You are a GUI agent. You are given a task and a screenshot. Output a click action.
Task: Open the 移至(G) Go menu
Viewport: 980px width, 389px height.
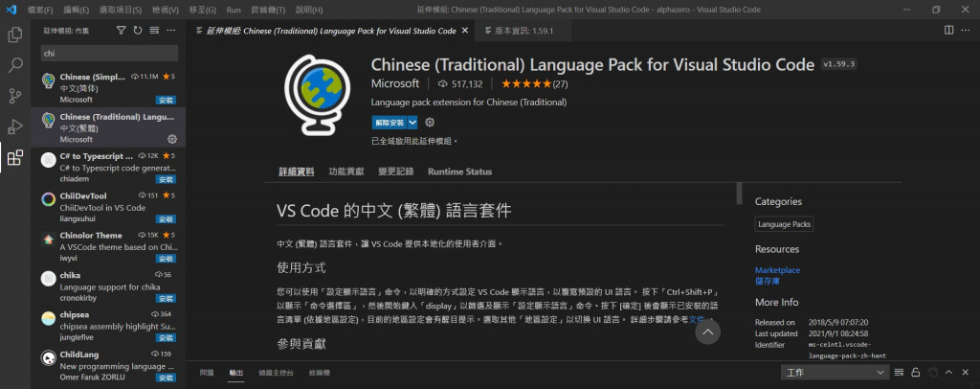point(203,10)
